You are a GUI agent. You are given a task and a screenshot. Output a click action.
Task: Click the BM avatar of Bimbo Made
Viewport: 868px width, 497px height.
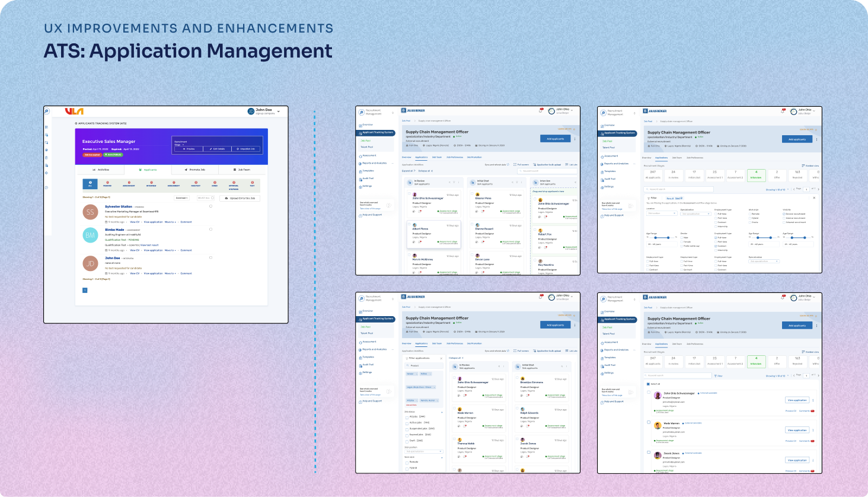pyautogui.click(x=90, y=235)
